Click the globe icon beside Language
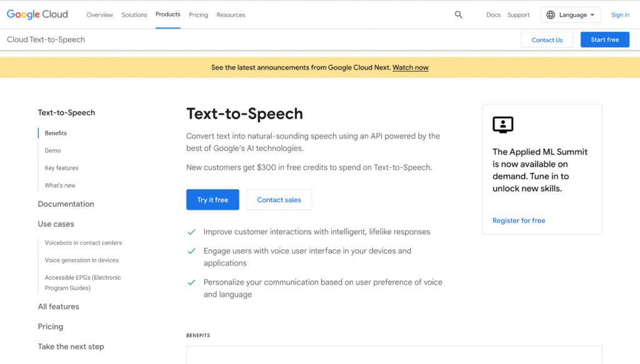 (x=551, y=15)
